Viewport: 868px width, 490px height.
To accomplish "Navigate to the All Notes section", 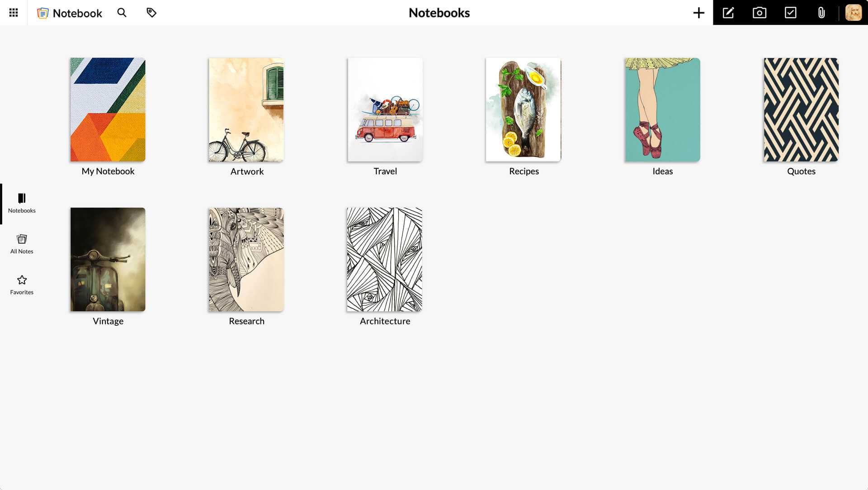I will click(x=21, y=243).
